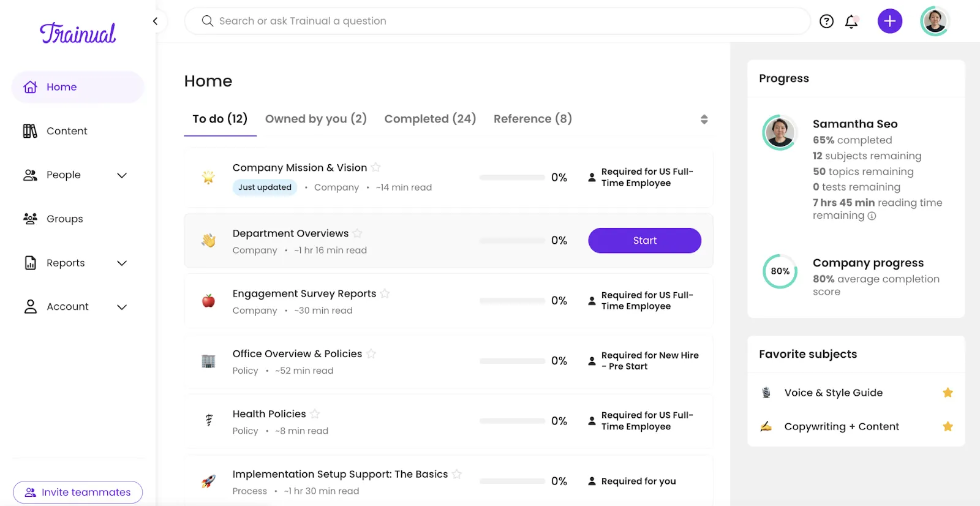980x506 pixels.
Task: Focus the Search or ask Trainual field
Action: click(x=497, y=21)
